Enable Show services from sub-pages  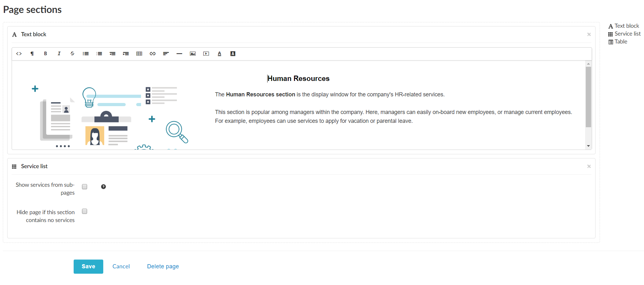(85, 187)
